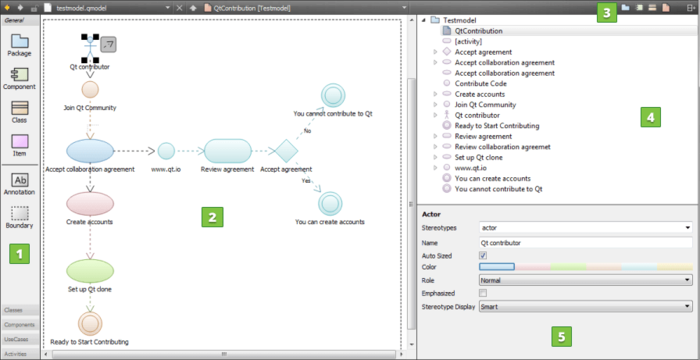700x360 pixels.
Task: Expand the Set up Qt clone tree item
Action: pos(436,157)
